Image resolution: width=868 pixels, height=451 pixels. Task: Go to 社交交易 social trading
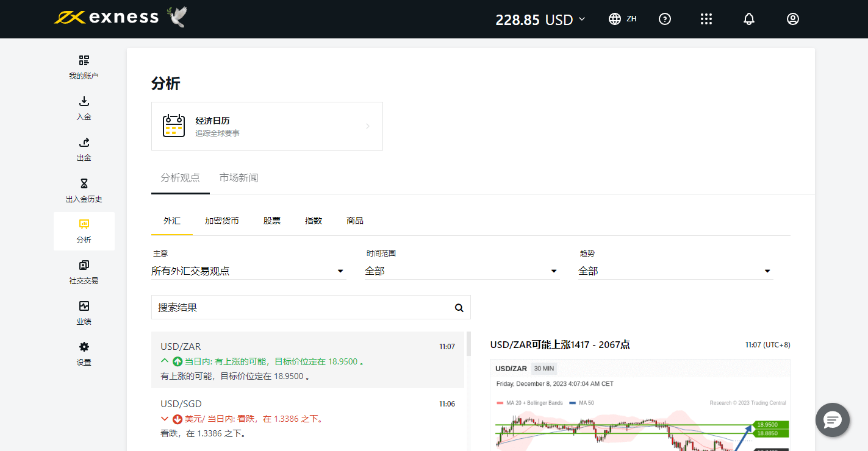[84, 272]
